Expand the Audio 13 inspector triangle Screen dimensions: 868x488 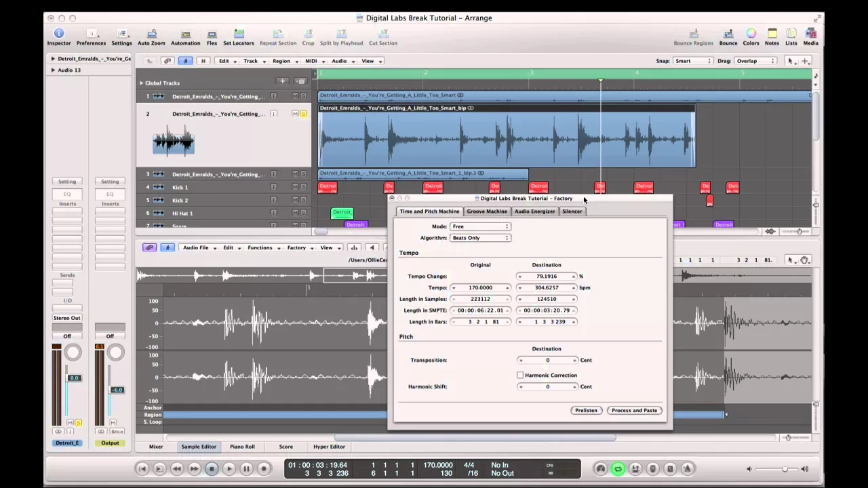53,70
